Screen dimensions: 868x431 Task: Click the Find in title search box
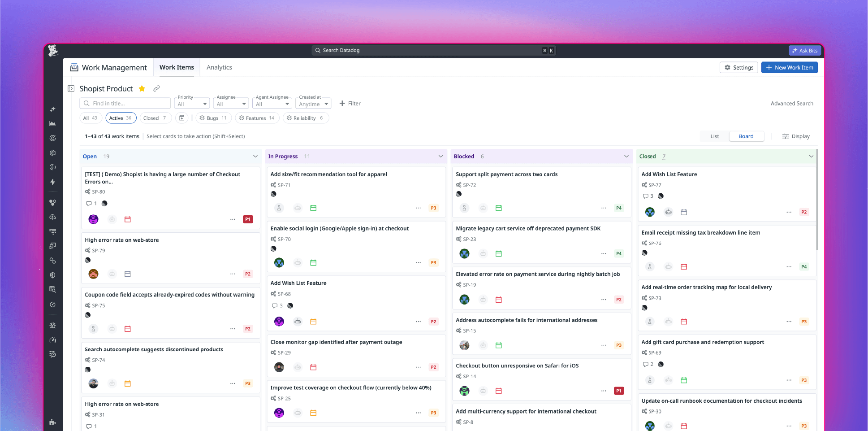click(x=125, y=104)
